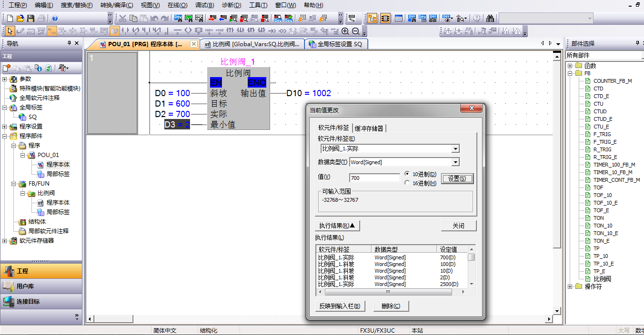This screenshot has width=644, height=335.
Task: Open the 数据类型 Word[Signed] dropdown
Action: [x=455, y=162]
